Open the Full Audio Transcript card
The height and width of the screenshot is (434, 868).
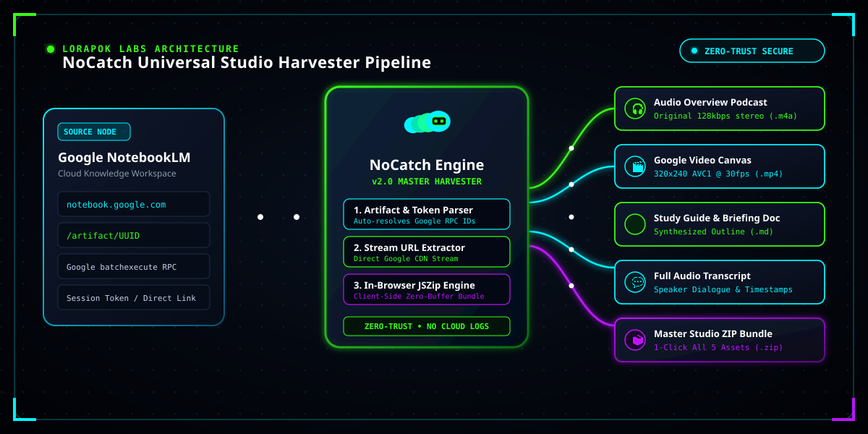tap(720, 282)
